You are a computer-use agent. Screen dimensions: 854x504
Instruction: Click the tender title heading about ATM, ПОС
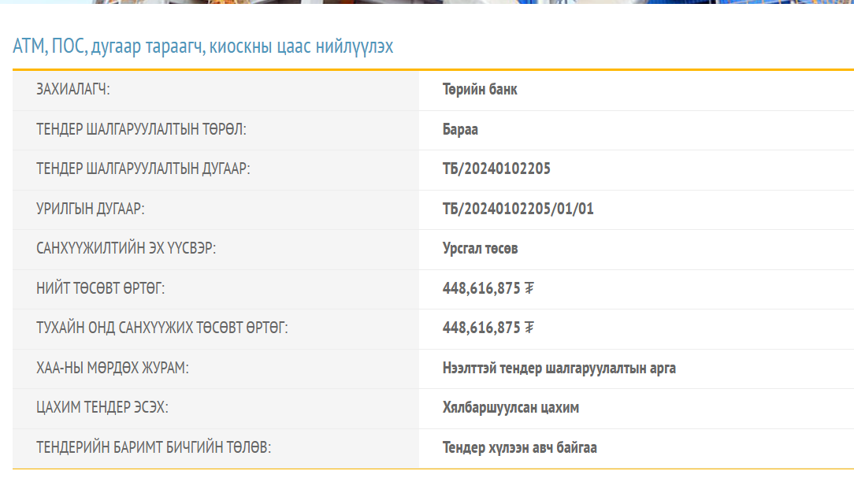[x=202, y=47]
